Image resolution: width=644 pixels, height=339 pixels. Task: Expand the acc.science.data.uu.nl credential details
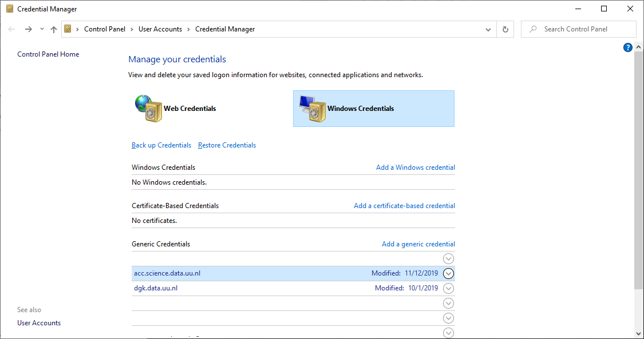(x=449, y=273)
